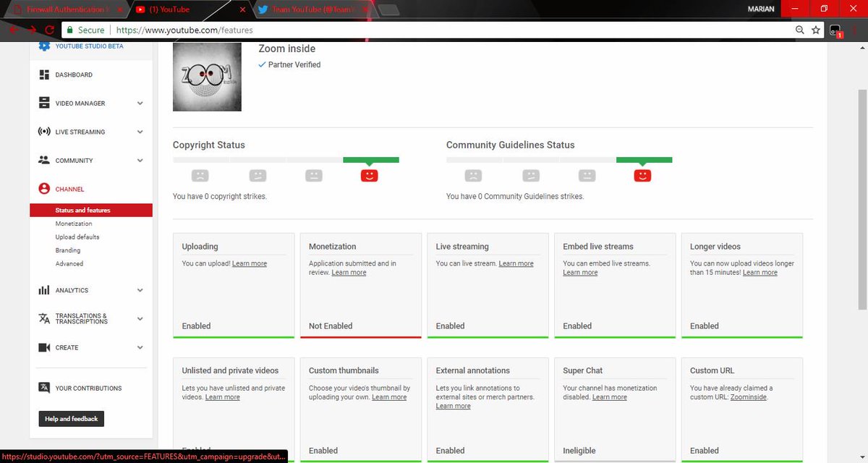Screen dimensions: 868x463
Task: Expand the Translations & Transcriptions section
Action: [x=140, y=319]
